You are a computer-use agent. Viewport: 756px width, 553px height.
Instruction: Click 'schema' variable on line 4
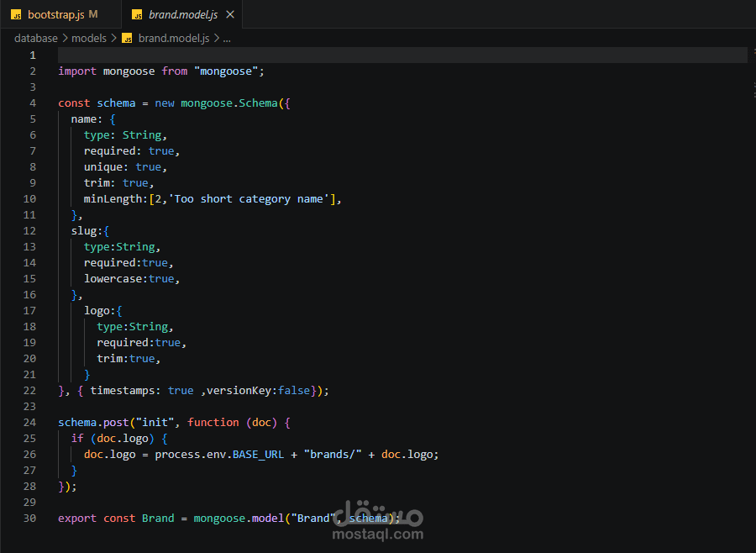tap(116, 103)
